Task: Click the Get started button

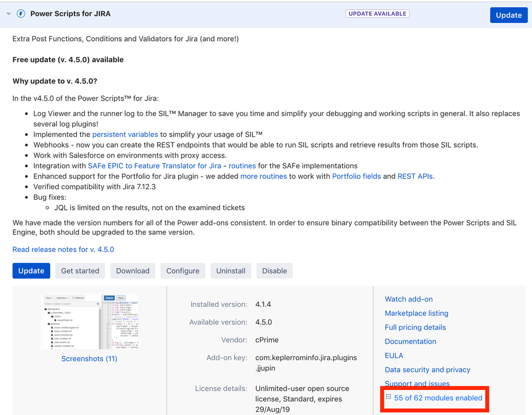Action: click(80, 271)
